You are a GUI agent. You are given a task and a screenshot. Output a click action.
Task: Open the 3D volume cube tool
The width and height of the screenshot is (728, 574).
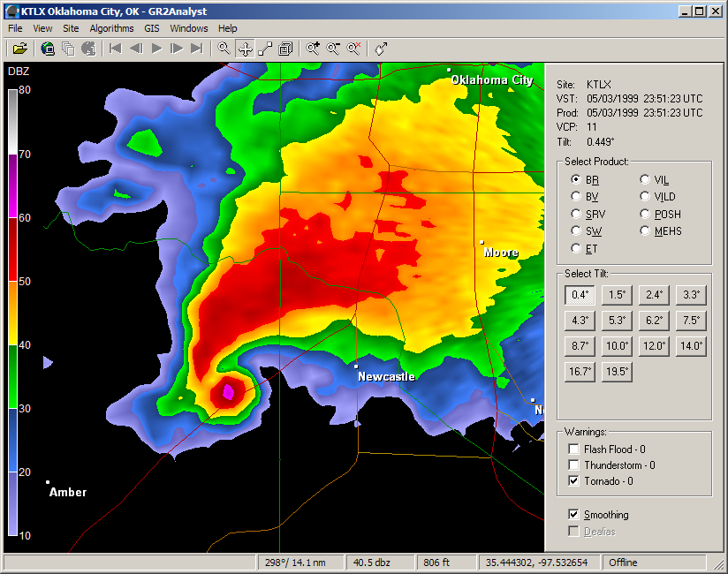tap(285, 49)
